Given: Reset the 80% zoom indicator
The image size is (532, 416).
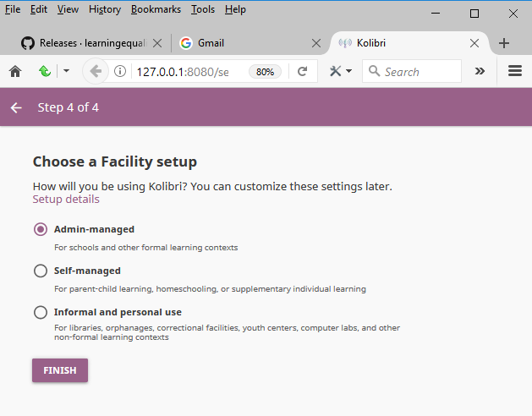Looking at the screenshot, I should 265,72.
